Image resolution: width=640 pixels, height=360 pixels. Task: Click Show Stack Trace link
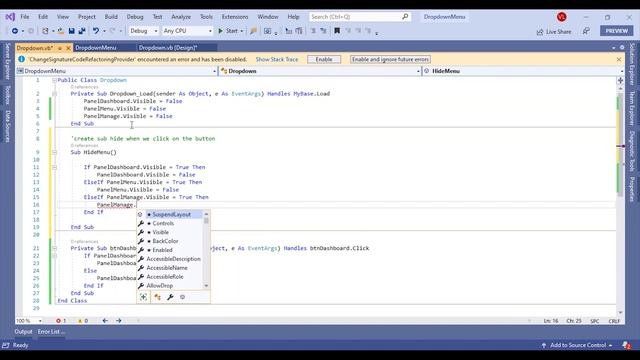point(277,59)
